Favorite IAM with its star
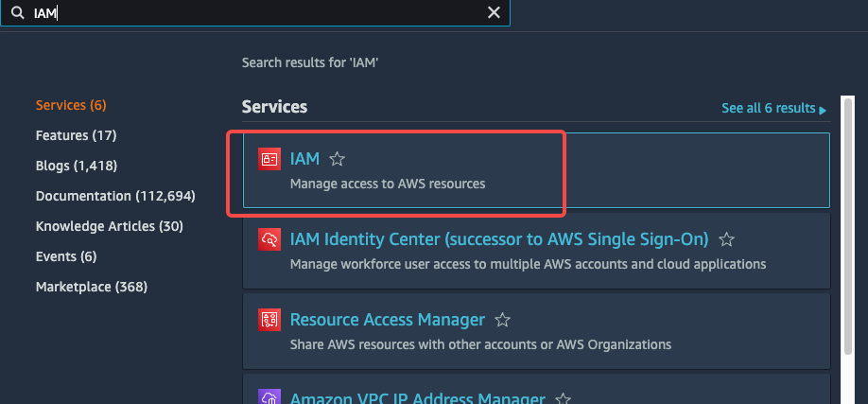Viewport: 868px width, 404px height. 338,160
